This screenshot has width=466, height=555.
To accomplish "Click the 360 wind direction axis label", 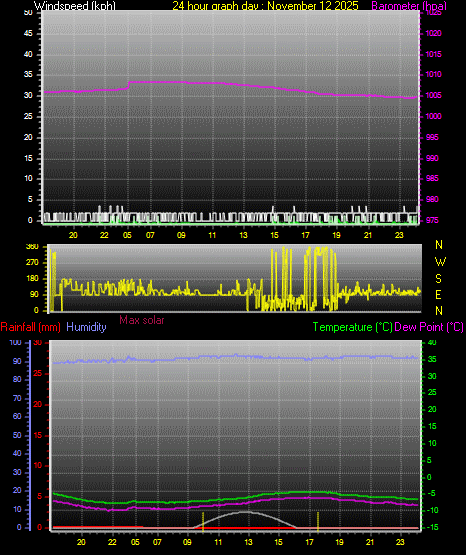I will pyautogui.click(x=33, y=247).
